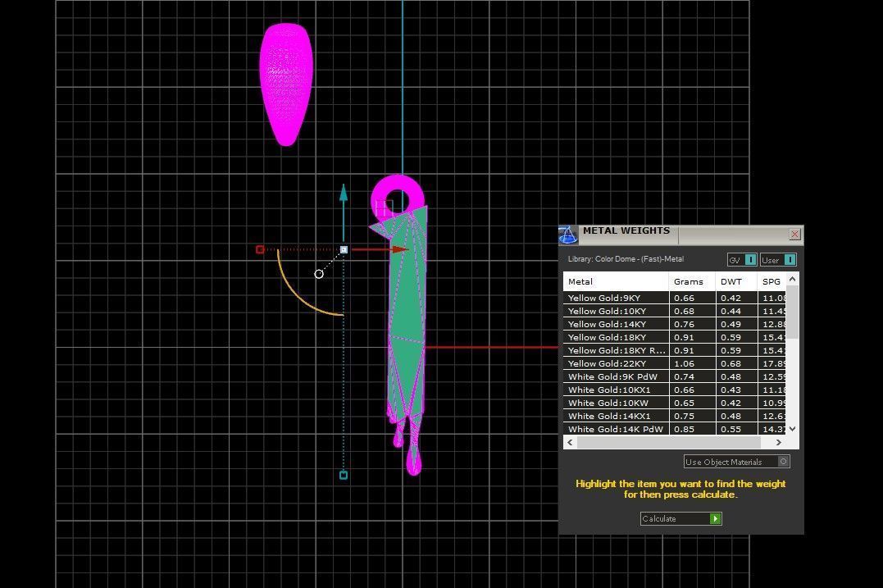Click the horizontal scrollbar thumb below the table
This screenshot has width=883, height=588.
[x=669, y=443]
